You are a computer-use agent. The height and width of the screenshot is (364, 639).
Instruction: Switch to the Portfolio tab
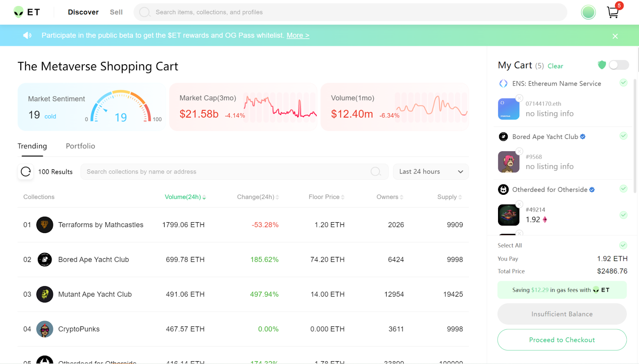point(80,146)
